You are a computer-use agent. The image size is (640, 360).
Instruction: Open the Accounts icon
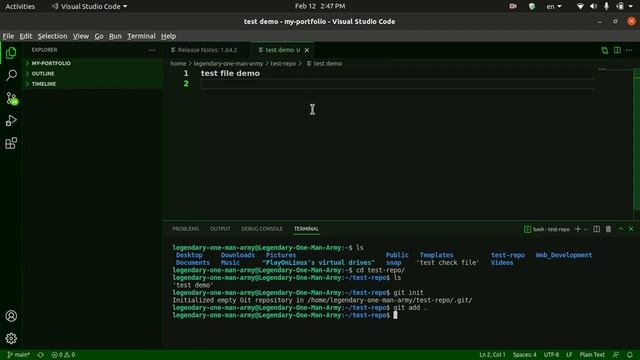11,316
